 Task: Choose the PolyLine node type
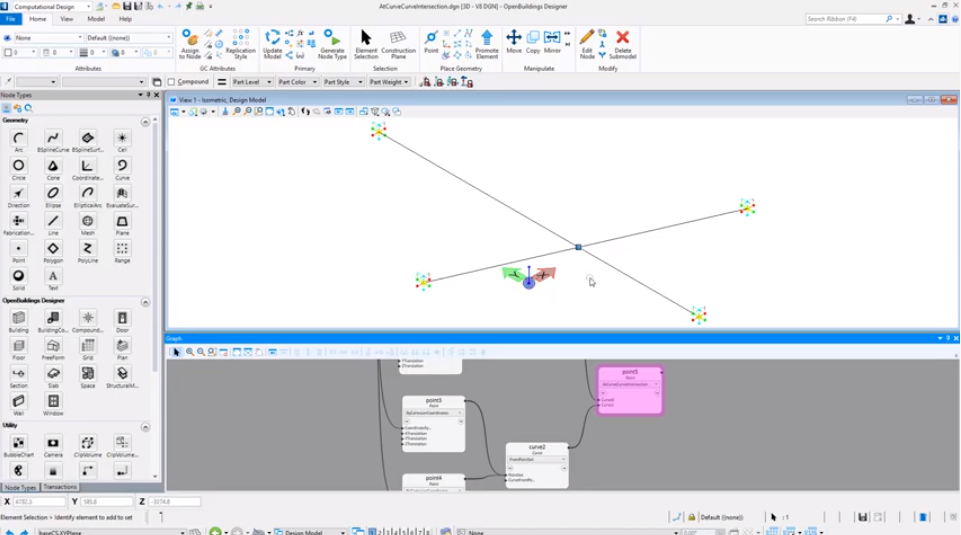[x=88, y=249]
